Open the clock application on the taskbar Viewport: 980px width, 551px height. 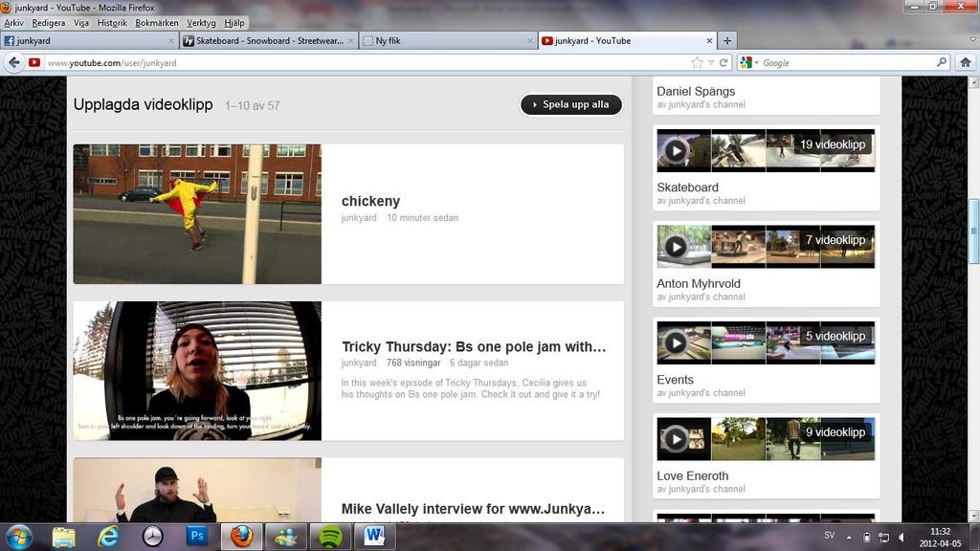click(x=152, y=537)
